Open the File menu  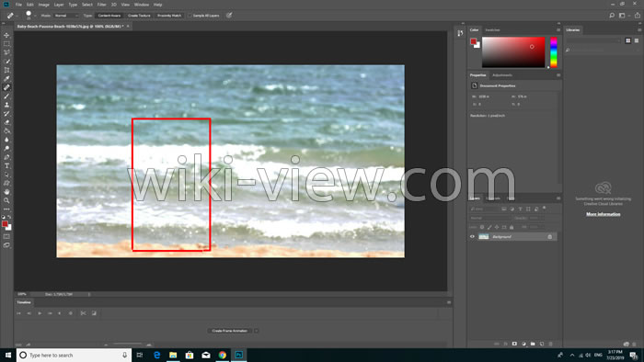click(x=18, y=5)
